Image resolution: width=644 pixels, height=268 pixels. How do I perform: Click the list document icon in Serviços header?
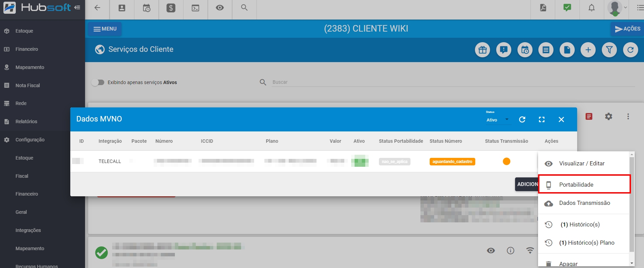[546, 50]
